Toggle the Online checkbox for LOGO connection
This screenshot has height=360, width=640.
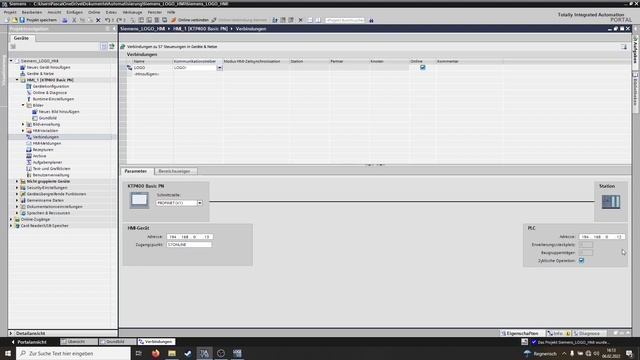point(422,67)
